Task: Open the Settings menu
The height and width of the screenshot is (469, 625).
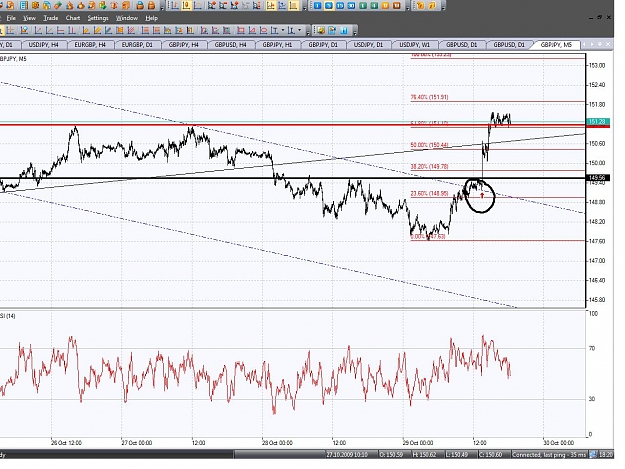Action: click(x=98, y=18)
